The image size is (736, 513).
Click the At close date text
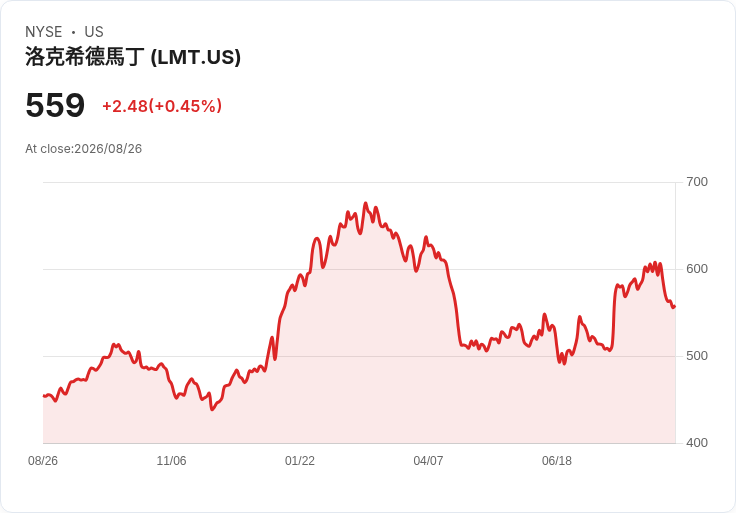point(84,149)
